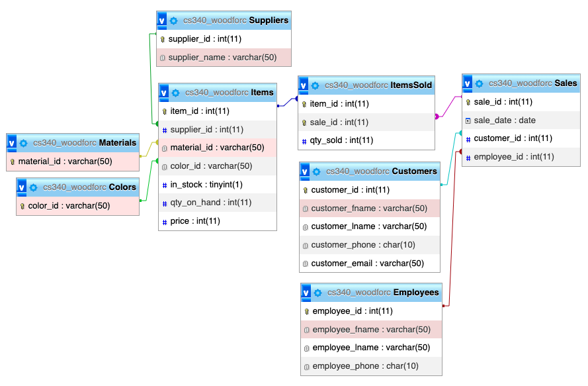This screenshot has width=588, height=386.
Task: Click the V browse icon on Items table
Action: pyautogui.click(x=163, y=92)
